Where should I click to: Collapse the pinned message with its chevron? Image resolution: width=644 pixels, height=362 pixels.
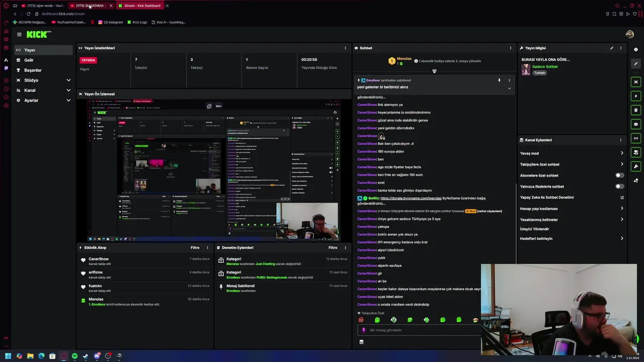[509, 88]
